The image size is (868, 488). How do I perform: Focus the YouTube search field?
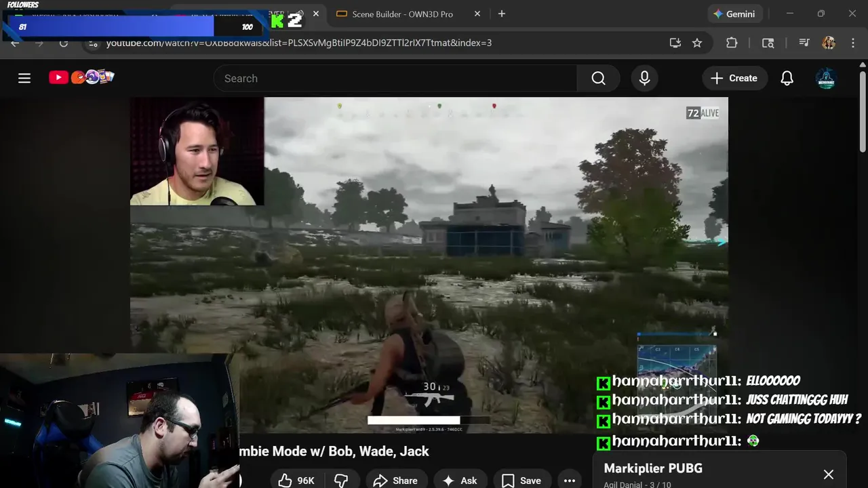tap(395, 79)
